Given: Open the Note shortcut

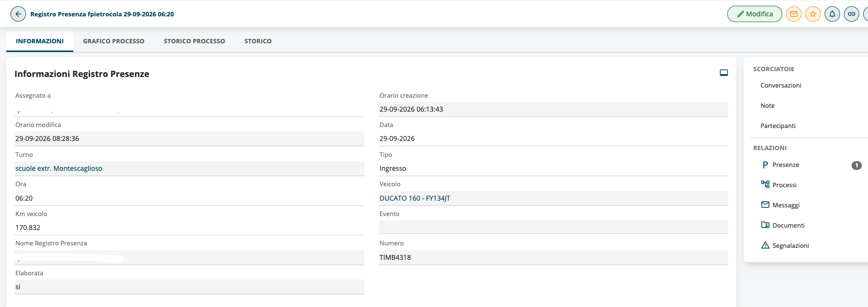Looking at the screenshot, I should point(768,105).
